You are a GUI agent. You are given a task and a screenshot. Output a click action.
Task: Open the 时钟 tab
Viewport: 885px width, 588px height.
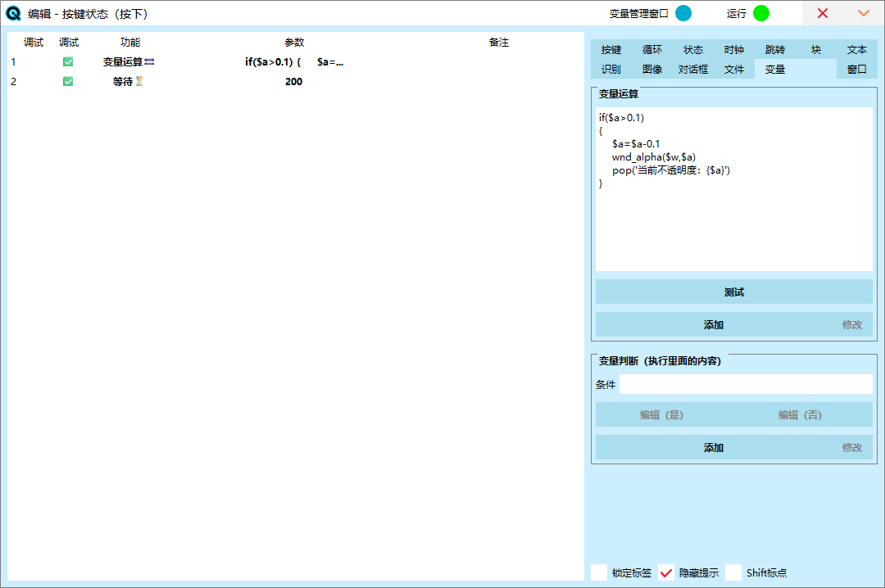pyautogui.click(x=734, y=50)
